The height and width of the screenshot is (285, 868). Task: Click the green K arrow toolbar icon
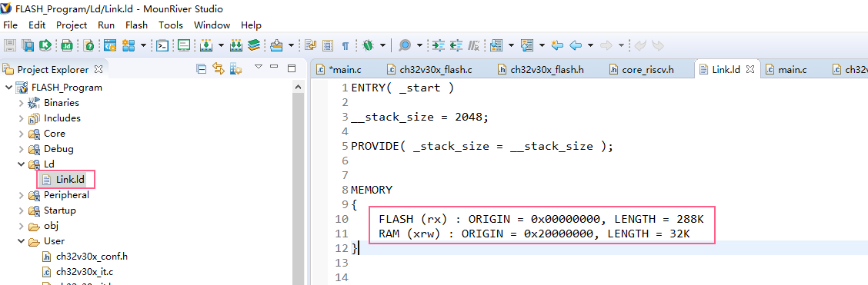45,45
